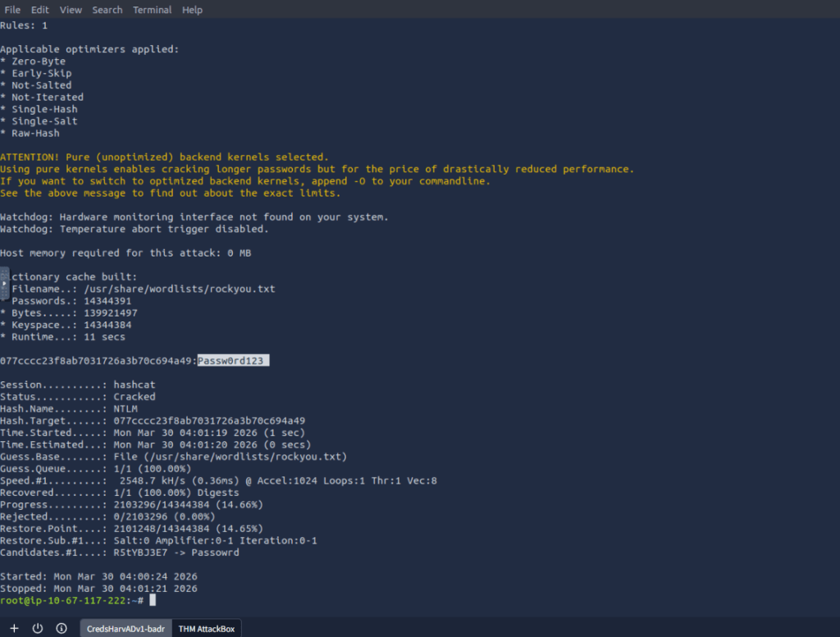Click the Restore.Sub.#1 Salt:0 line
Viewport: 840px width, 637px height.
pos(158,540)
